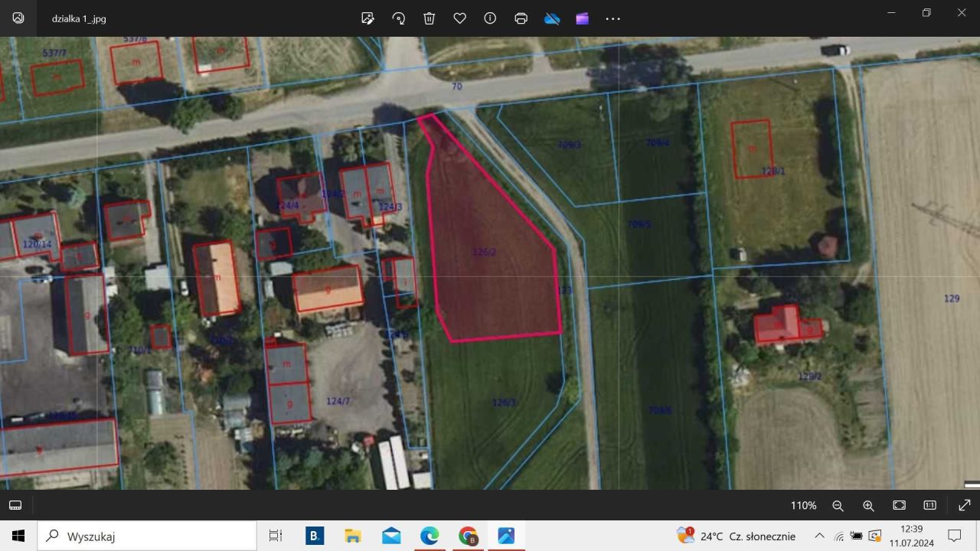Open Mail app on taskbar

pyautogui.click(x=391, y=536)
